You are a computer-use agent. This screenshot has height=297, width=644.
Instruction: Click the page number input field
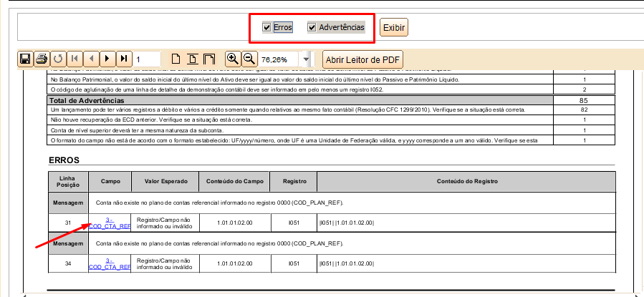click(x=146, y=59)
